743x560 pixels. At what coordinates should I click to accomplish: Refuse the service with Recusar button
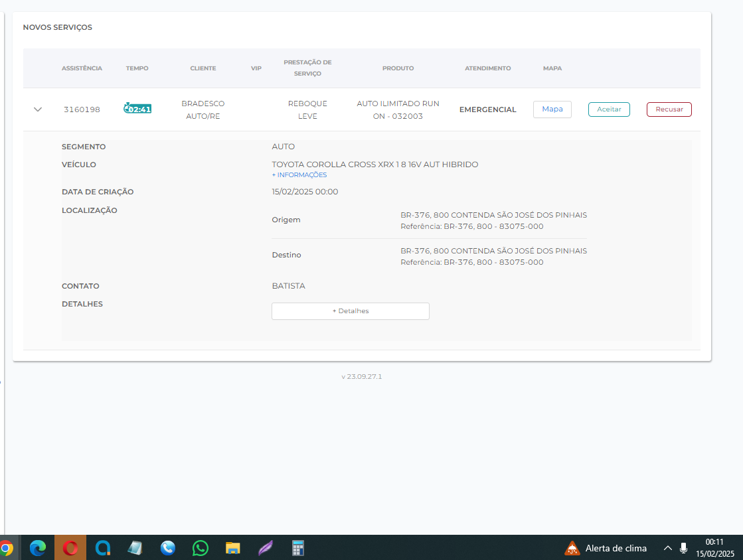click(x=669, y=109)
